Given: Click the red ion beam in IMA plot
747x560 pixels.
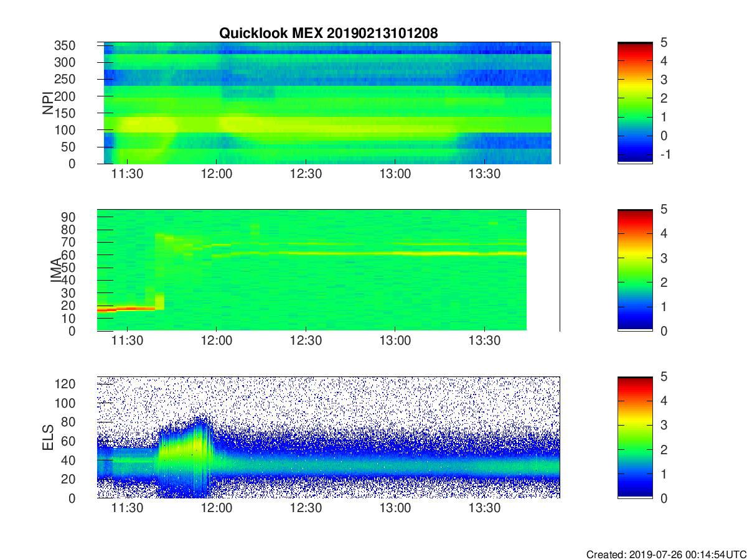Looking at the screenshot, I should (x=126, y=309).
